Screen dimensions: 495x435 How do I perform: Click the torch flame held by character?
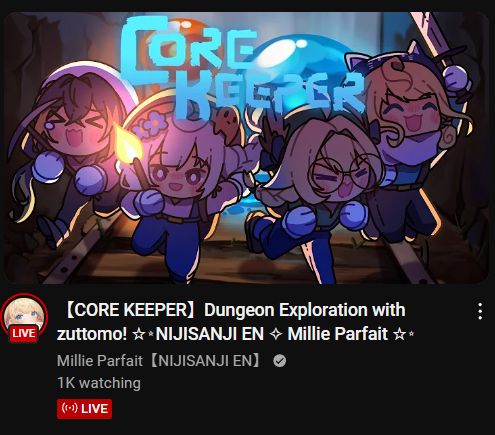pos(128,145)
